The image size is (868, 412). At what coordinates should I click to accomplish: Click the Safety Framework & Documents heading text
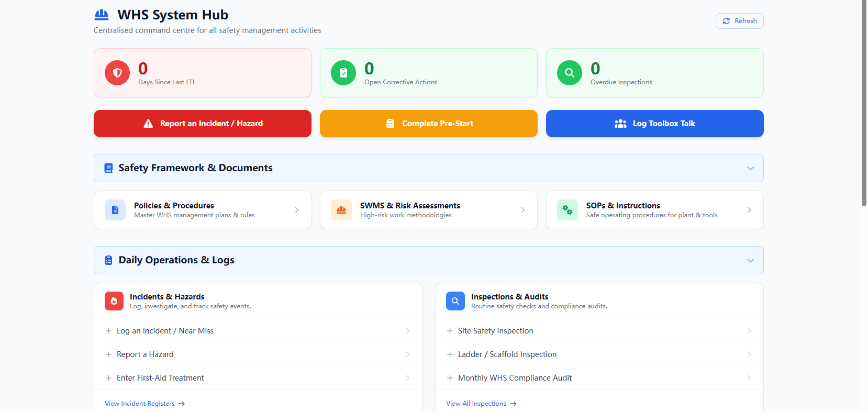coord(196,168)
